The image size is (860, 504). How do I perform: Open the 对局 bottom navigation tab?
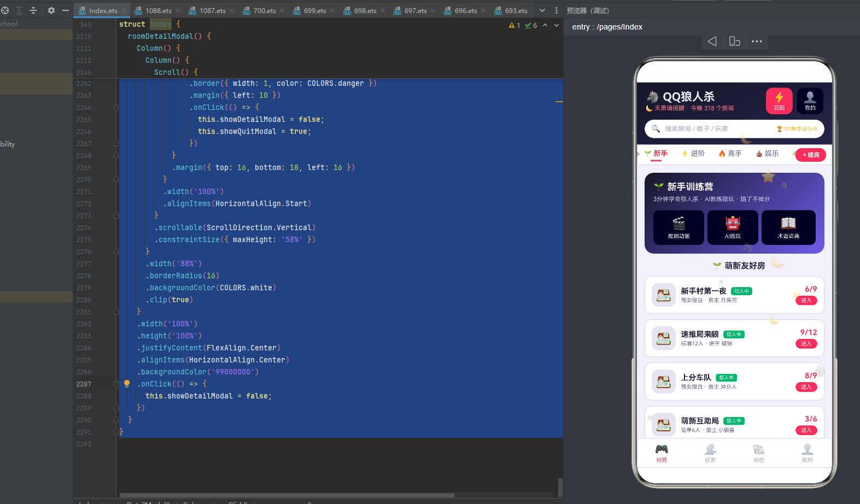(x=662, y=453)
